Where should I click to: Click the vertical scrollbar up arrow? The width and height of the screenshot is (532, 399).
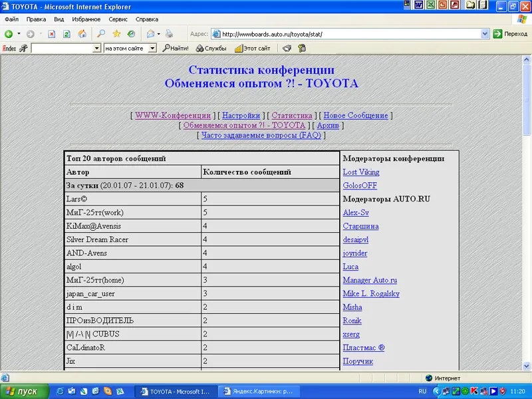click(x=526, y=59)
